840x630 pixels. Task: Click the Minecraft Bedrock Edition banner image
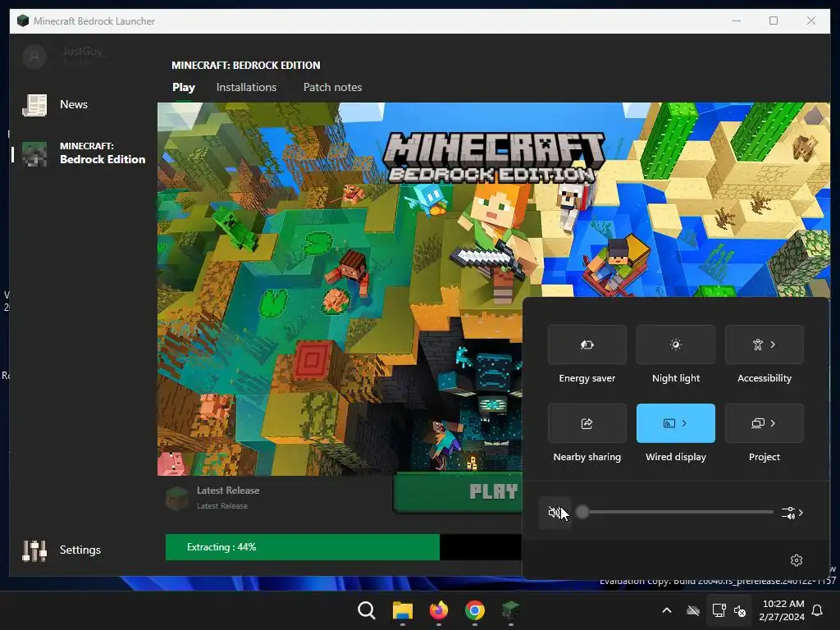pyautogui.click(x=340, y=289)
